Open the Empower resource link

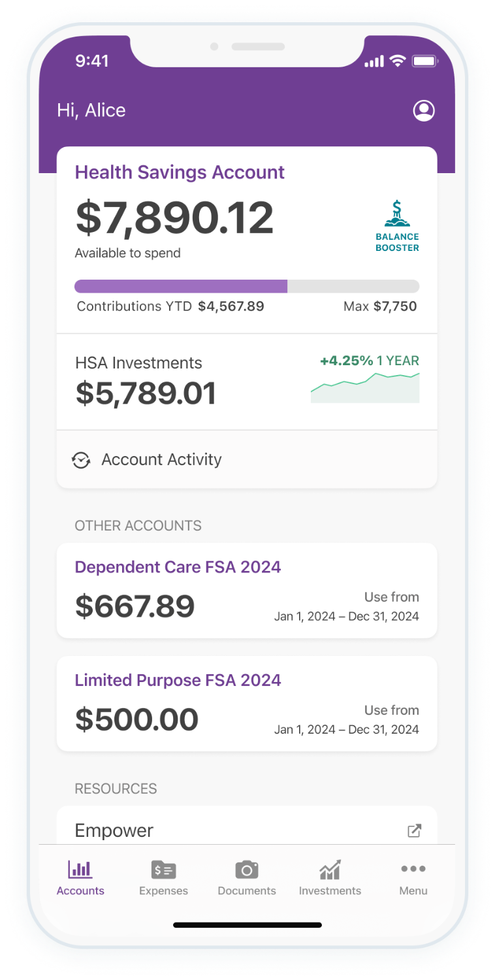click(114, 830)
